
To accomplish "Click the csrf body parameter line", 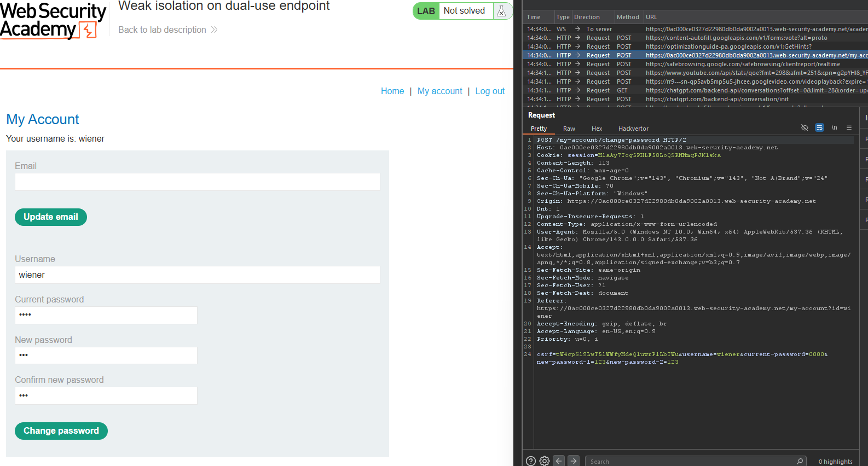I will 682,354.
